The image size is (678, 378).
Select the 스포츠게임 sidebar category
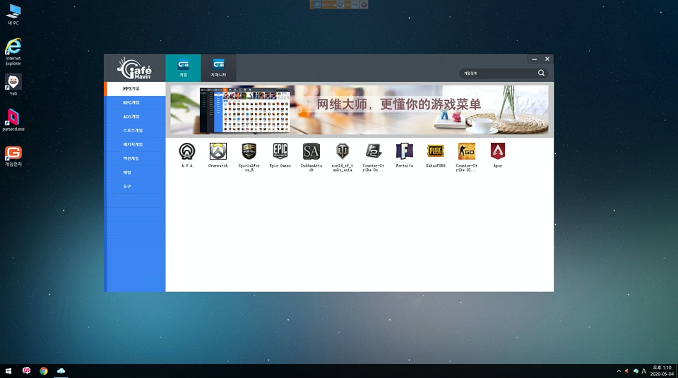(135, 131)
